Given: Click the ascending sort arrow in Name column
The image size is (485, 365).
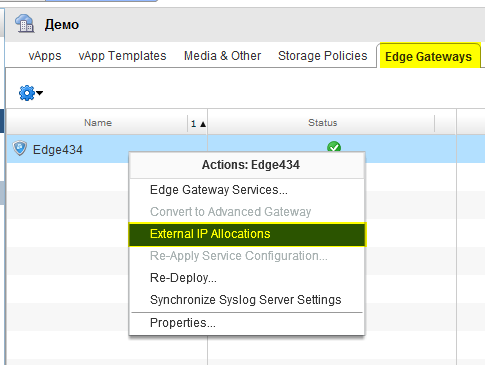Looking at the screenshot, I should 203,124.
